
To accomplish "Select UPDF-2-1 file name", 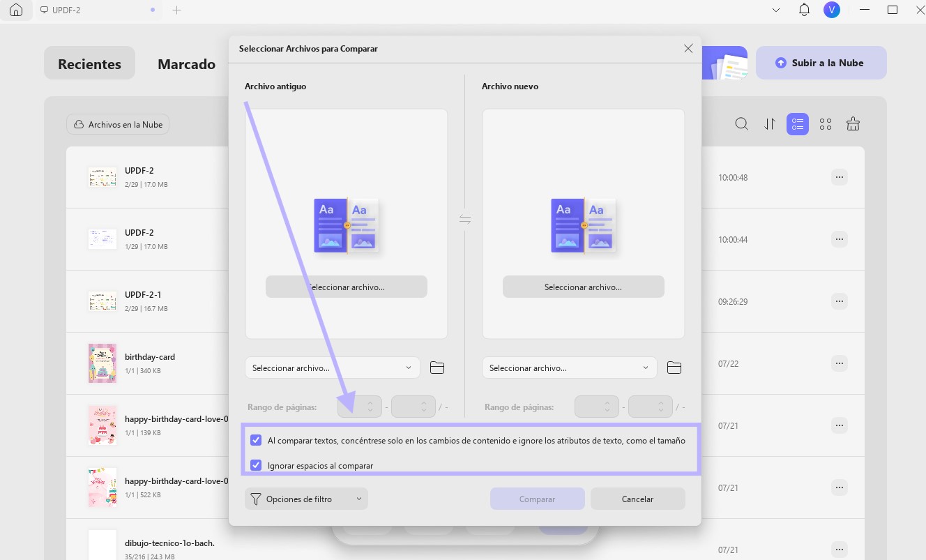I will (143, 295).
